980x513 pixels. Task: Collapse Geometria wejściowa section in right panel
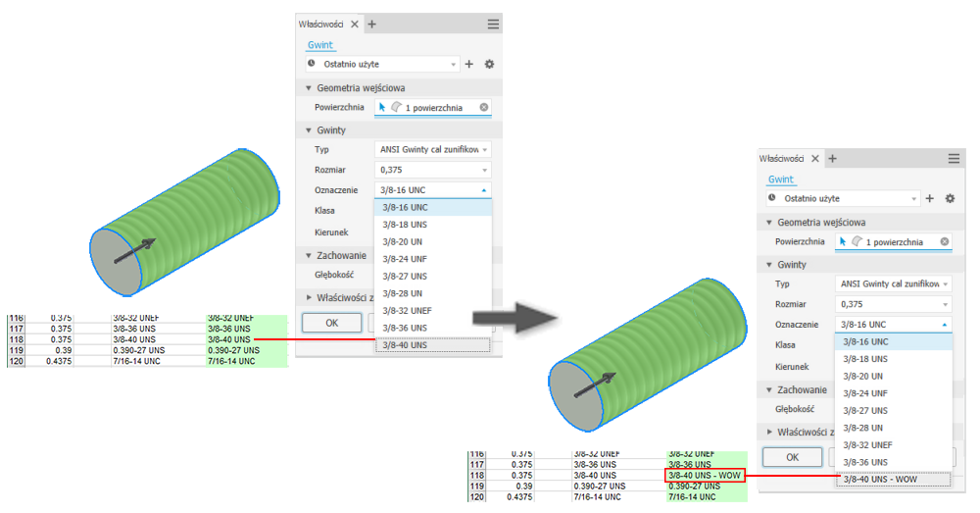768,222
